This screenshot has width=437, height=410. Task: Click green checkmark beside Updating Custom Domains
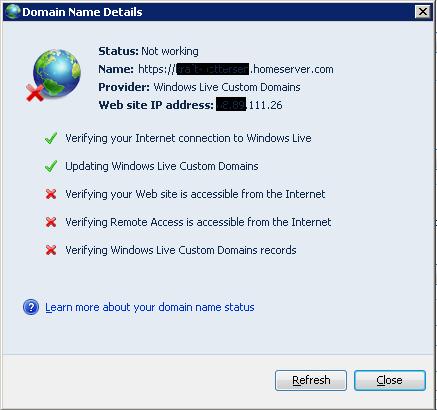pyautogui.click(x=51, y=166)
